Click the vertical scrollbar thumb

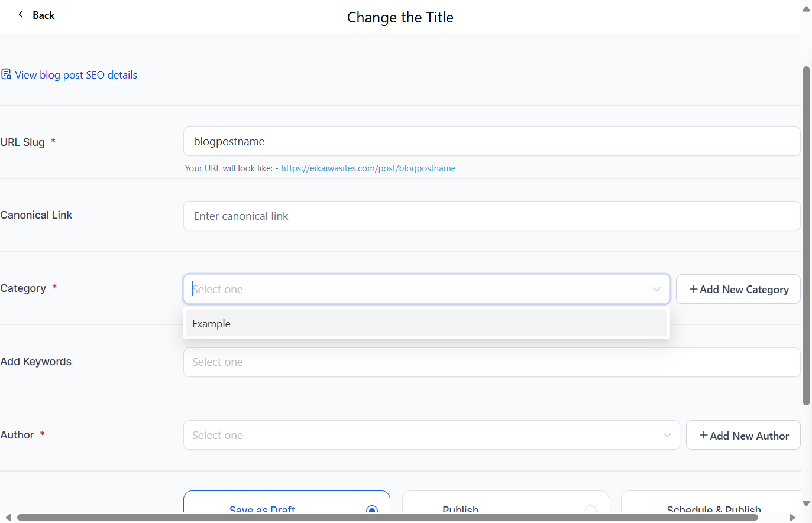coord(806,236)
